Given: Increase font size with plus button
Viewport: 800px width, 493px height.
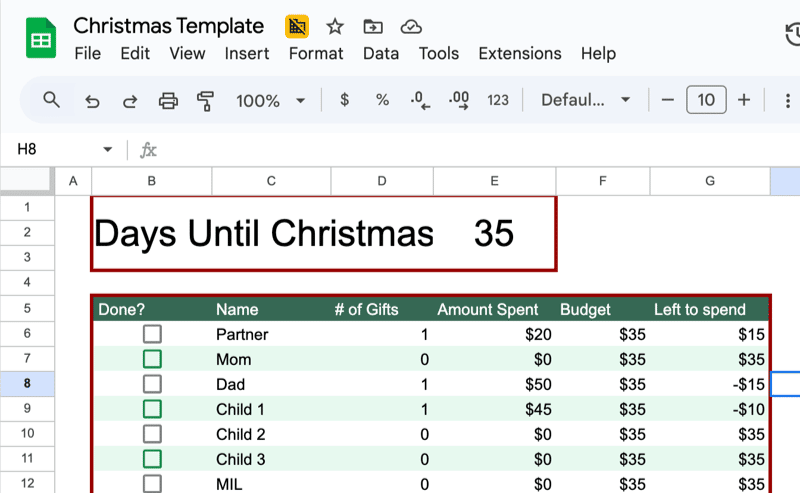Looking at the screenshot, I should pyautogui.click(x=744, y=100).
